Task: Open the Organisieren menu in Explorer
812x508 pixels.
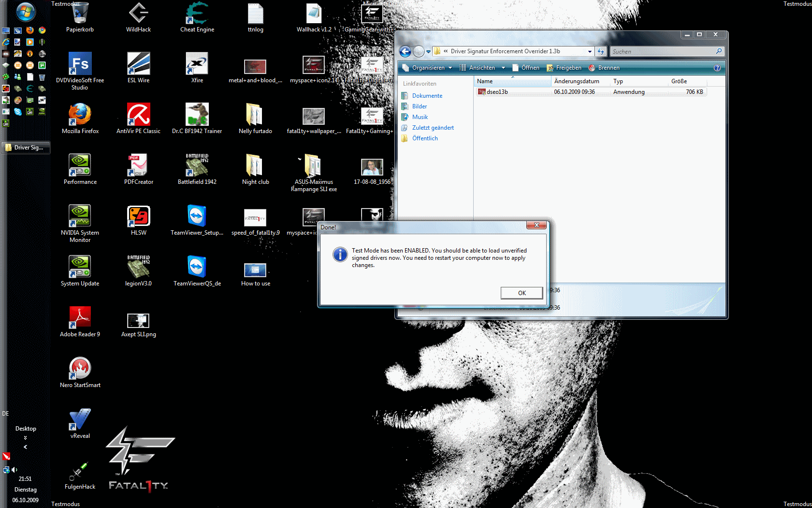Action: [427, 68]
